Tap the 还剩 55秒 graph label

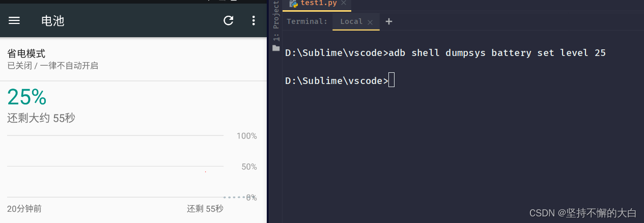[205, 209]
